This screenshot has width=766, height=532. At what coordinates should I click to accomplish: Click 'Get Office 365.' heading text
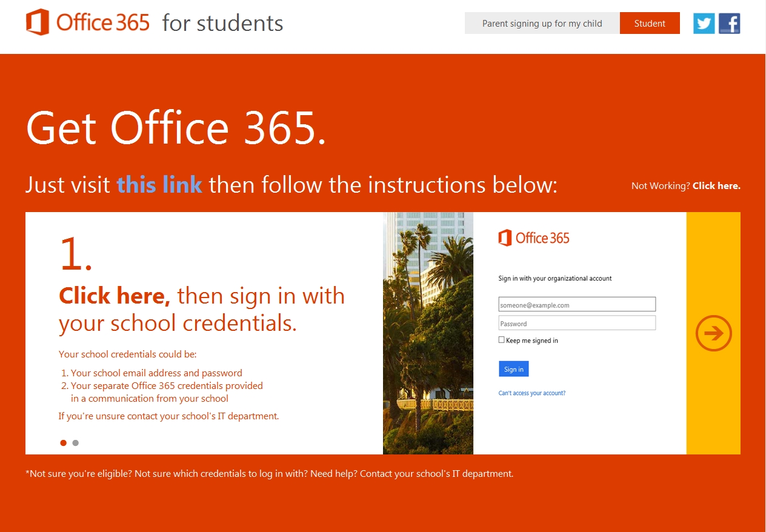[176, 127]
